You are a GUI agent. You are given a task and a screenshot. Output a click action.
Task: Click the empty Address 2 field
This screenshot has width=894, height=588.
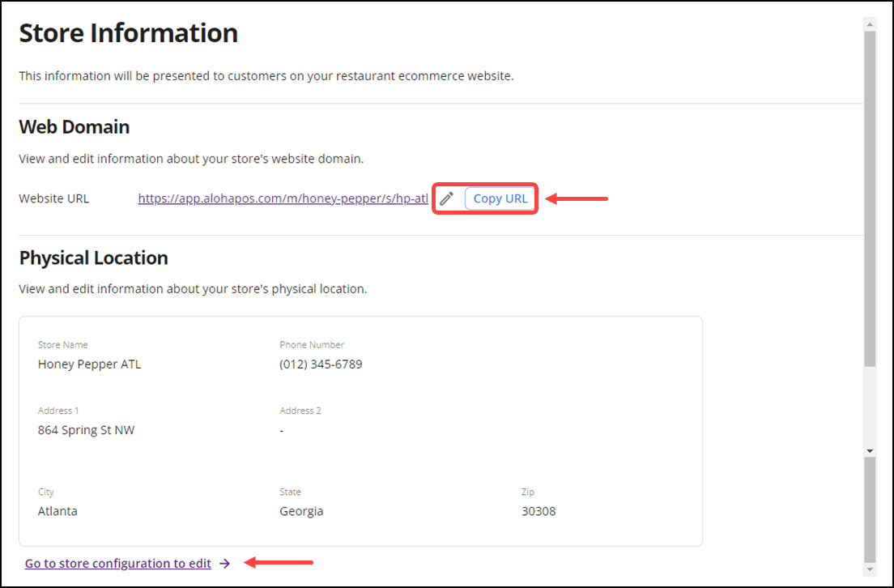[x=281, y=430]
